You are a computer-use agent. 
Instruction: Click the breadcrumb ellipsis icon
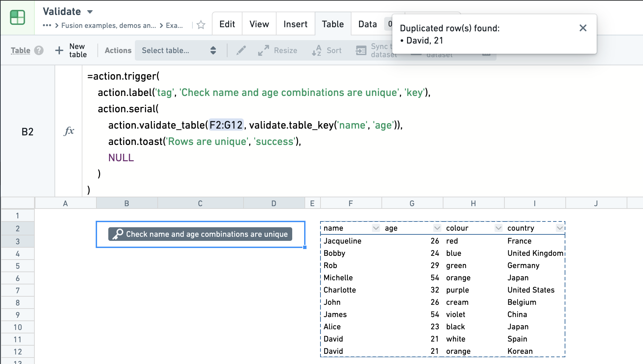tap(47, 26)
